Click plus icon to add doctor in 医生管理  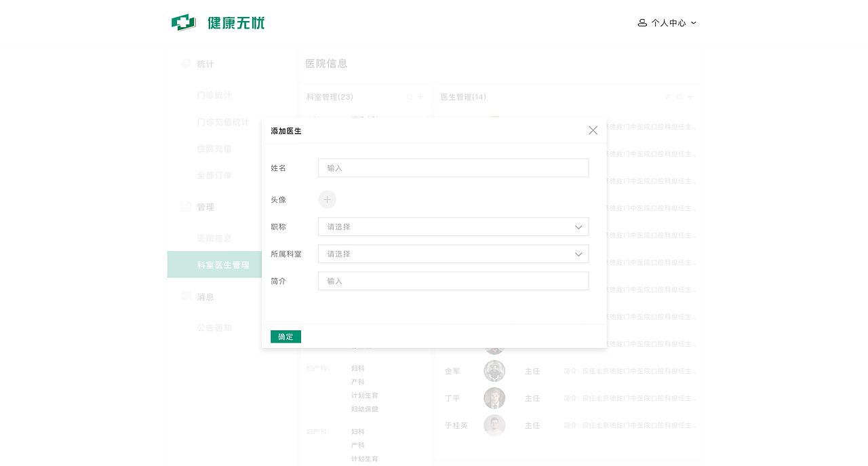(x=690, y=96)
